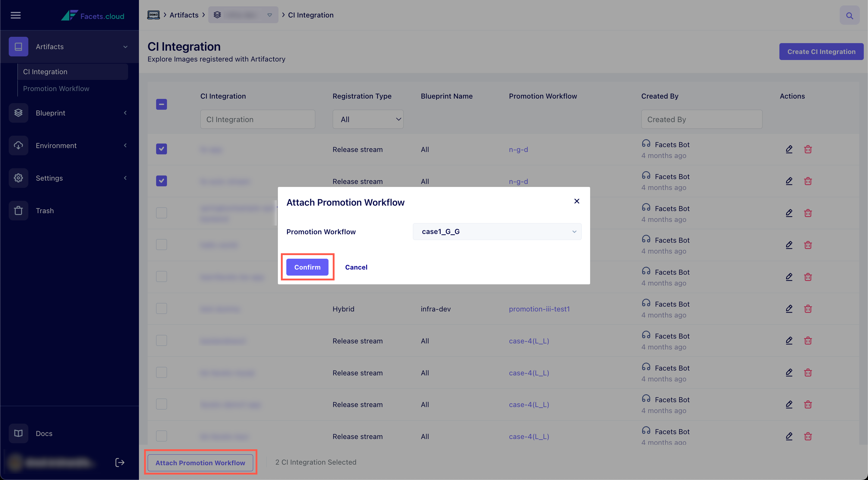The height and width of the screenshot is (480, 868).
Task: Click the hamburger menu icon
Action: pos(15,15)
